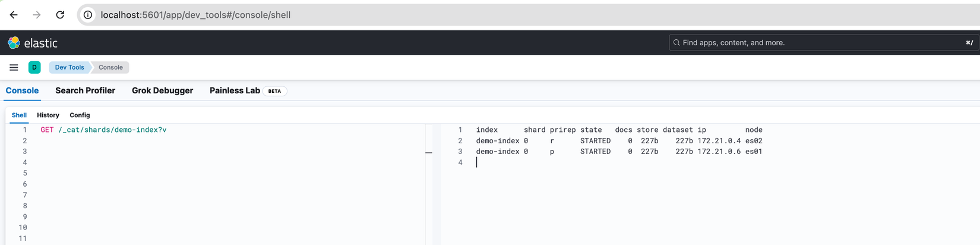Click the editor panel resize divider handle
Image resolution: width=980 pixels, height=245 pixels.
pyautogui.click(x=429, y=153)
